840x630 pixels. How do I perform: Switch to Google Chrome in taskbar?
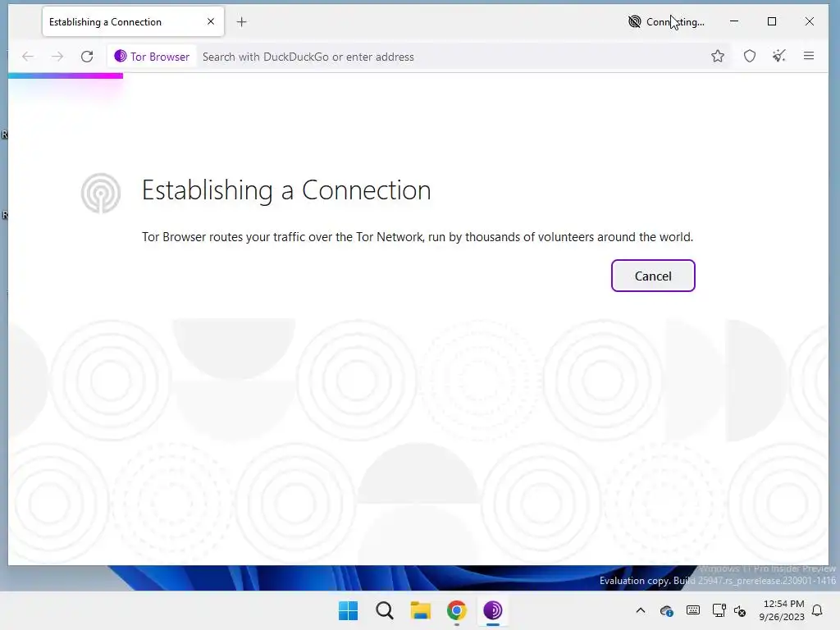click(457, 610)
